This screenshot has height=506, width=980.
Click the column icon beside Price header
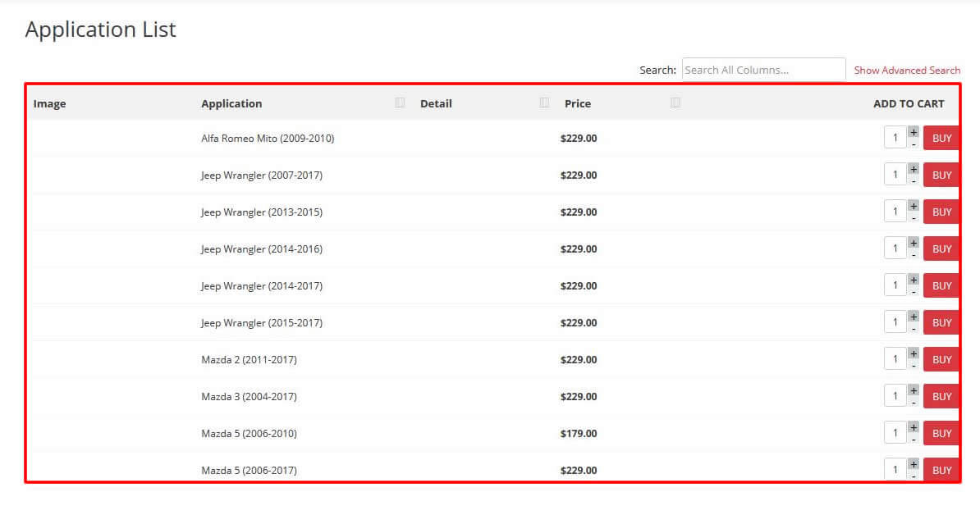point(675,103)
